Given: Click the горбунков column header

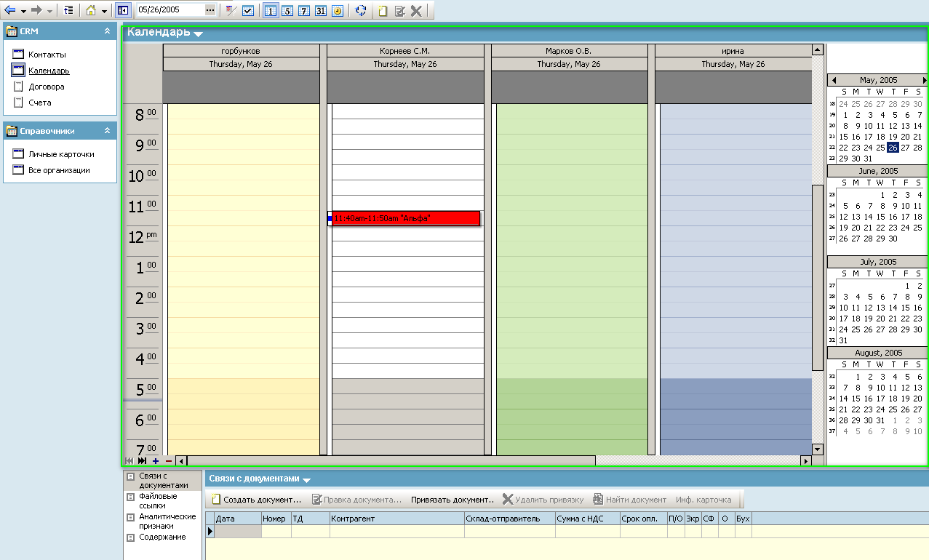Looking at the screenshot, I should (241, 51).
